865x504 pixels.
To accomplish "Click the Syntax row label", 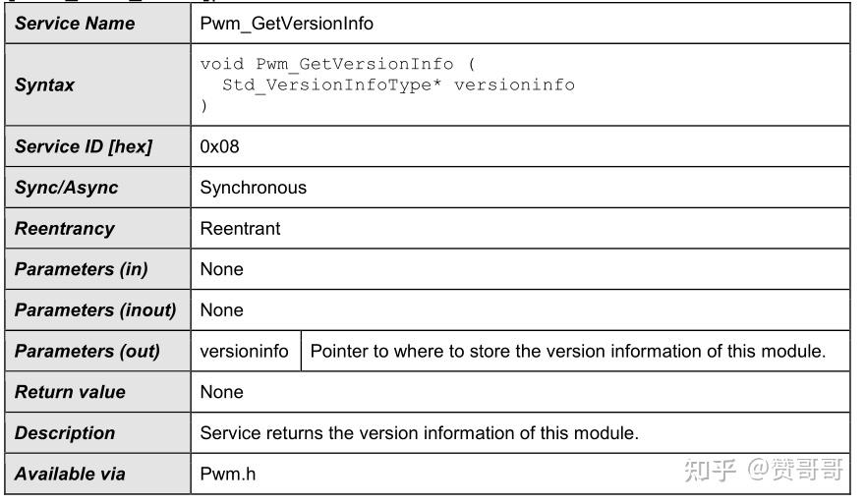I will [x=44, y=85].
